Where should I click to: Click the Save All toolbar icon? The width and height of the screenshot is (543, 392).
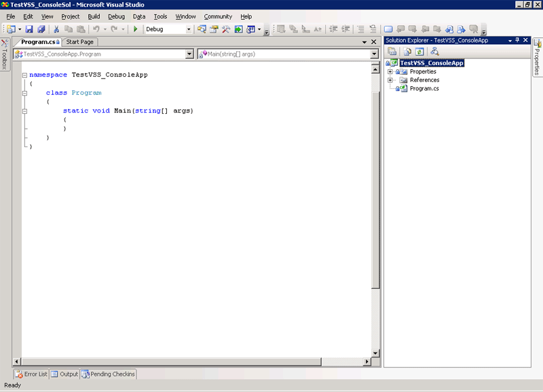[x=41, y=29]
